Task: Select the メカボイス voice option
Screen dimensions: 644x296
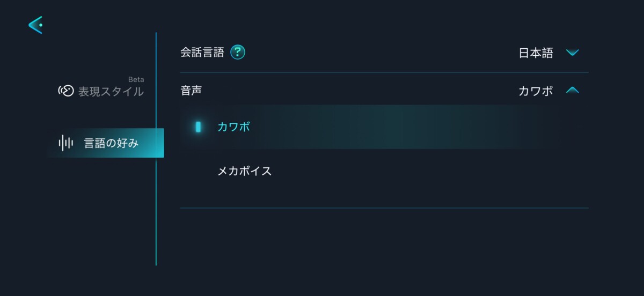Action: click(244, 172)
